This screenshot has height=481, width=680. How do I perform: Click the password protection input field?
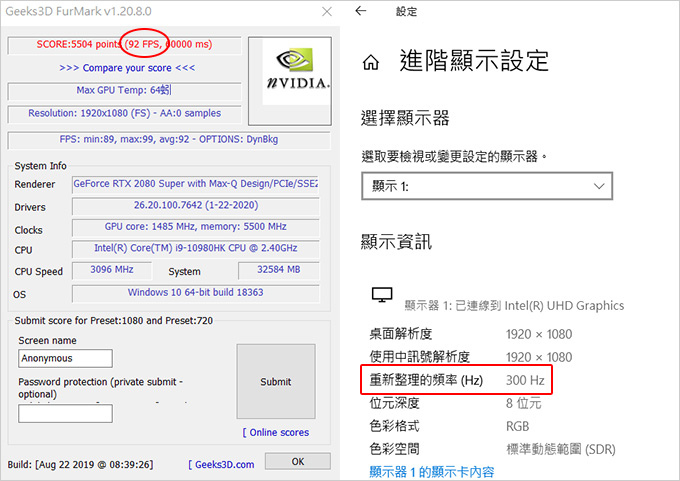[x=65, y=413]
